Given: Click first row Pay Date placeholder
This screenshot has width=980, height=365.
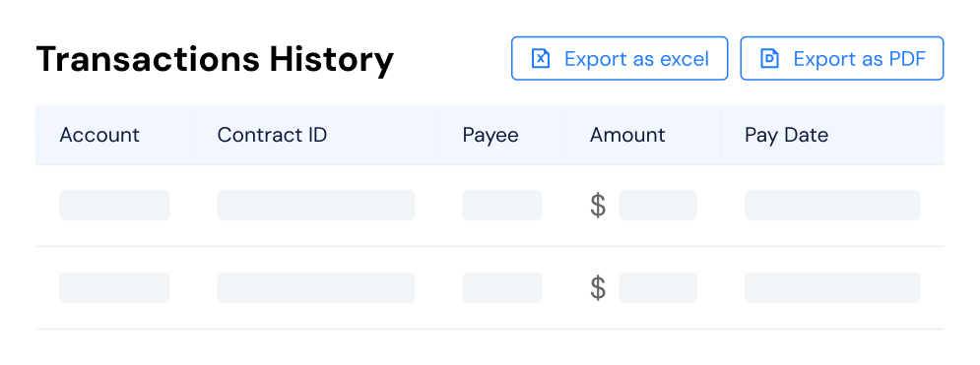Looking at the screenshot, I should point(832,206).
